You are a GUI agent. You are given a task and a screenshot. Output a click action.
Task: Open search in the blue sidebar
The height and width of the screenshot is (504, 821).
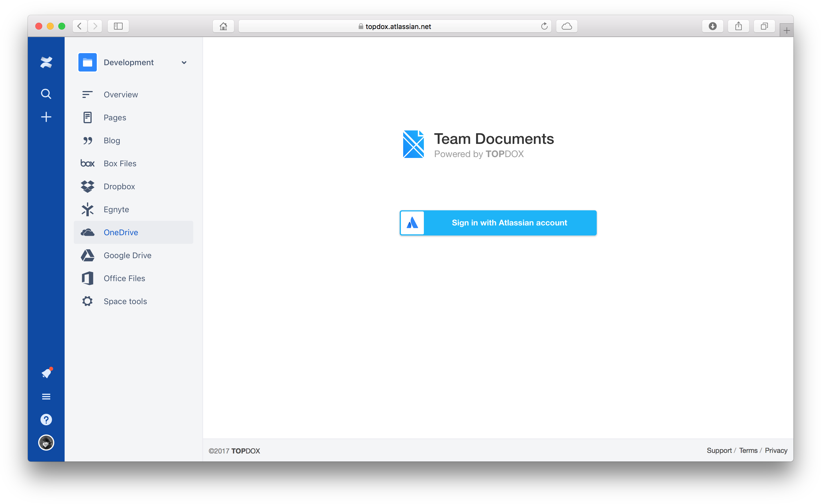[46, 94]
